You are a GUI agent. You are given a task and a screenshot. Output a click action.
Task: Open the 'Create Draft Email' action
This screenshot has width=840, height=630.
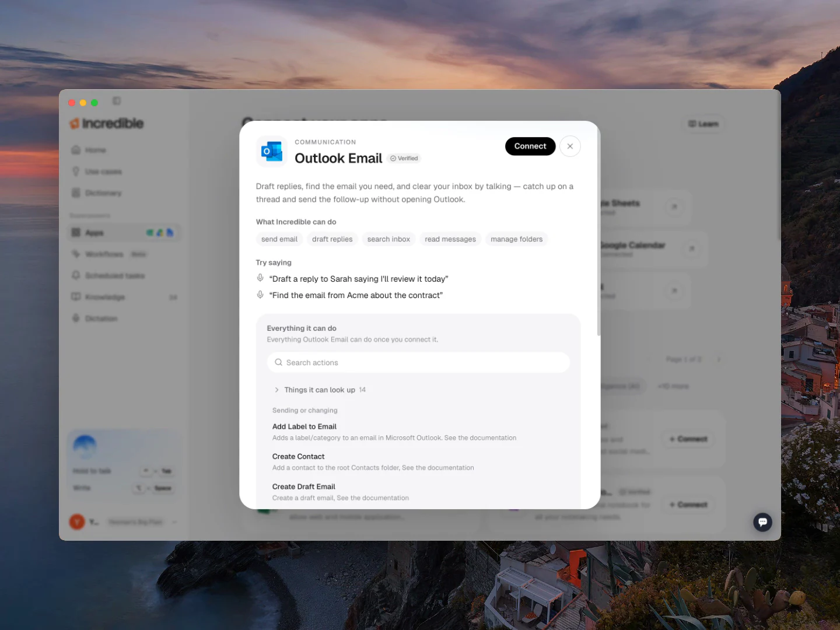click(x=341, y=492)
